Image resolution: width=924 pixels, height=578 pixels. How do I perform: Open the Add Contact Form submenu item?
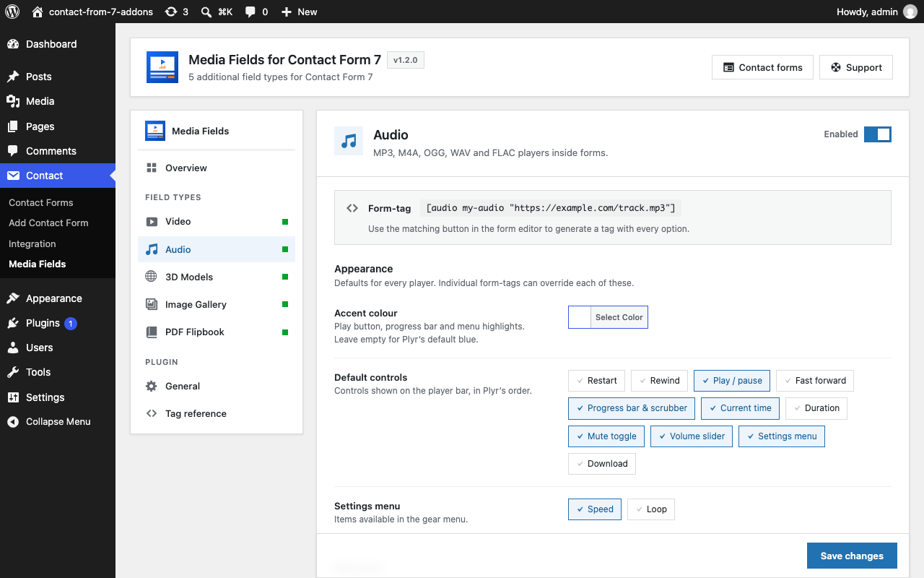(48, 223)
